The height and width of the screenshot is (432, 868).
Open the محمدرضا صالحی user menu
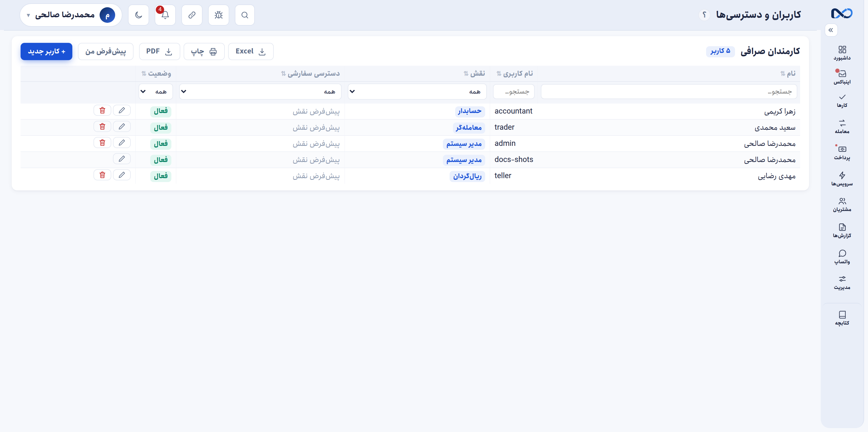click(x=71, y=15)
